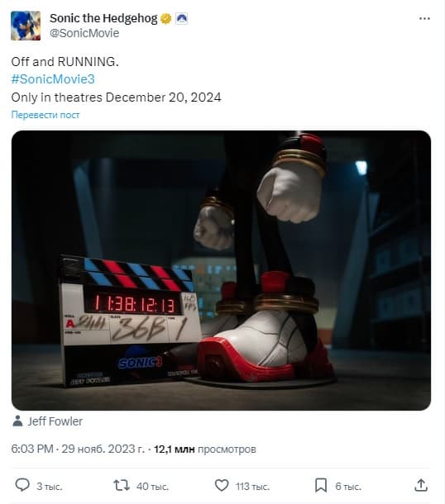Click the 6:03 PM post timestamp
Screen dimensions: 445x504
pos(32,449)
